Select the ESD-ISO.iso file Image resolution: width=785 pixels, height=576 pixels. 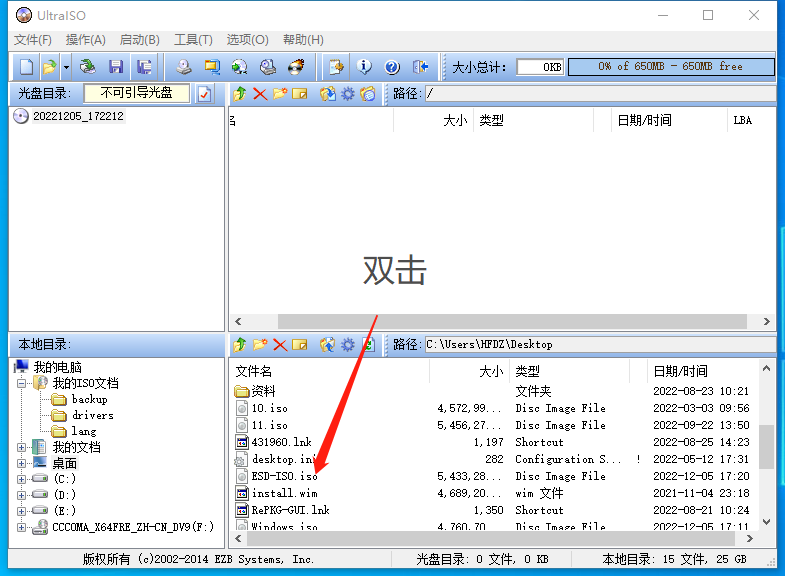(x=284, y=476)
